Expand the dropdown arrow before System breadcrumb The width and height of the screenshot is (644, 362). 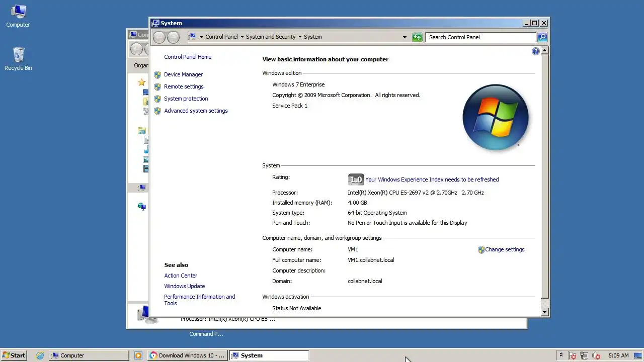click(x=300, y=37)
